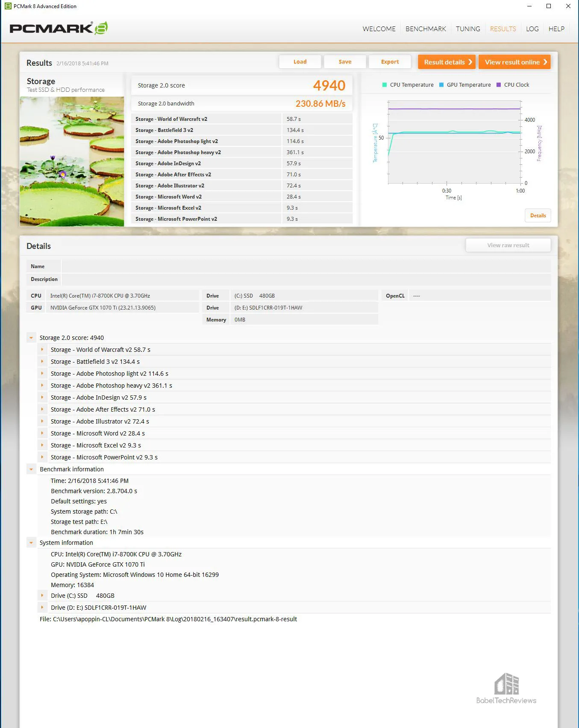Click the CPU Clock legend swatch
Image resolution: width=579 pixels, height=728 pixels.
[499, 85]
